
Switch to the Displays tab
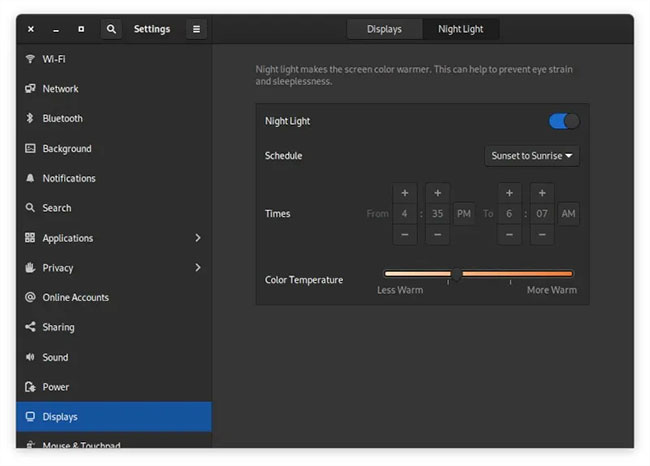pyautogui.click(x=384, y=29)
